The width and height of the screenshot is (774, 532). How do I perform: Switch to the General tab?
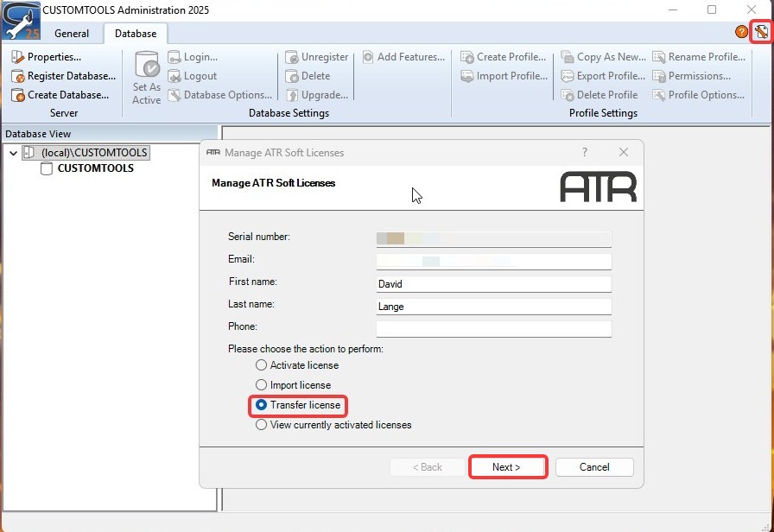[72, 34]
